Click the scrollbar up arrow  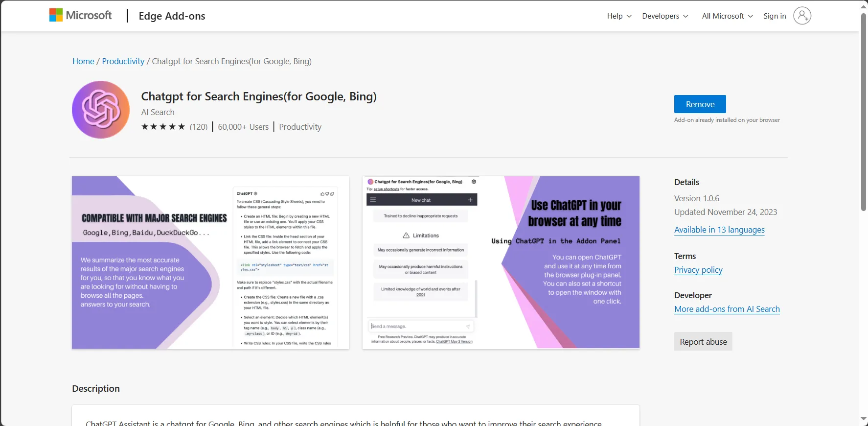click(864, 6)
